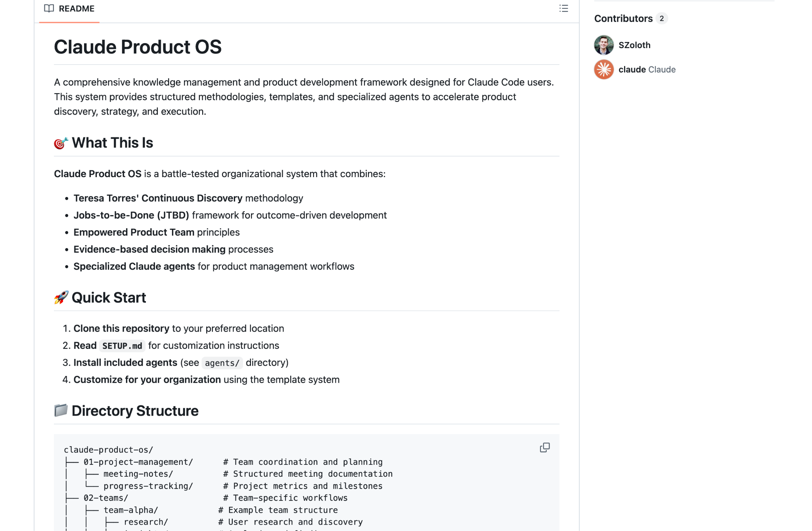Copy the directory structure code block
The image size is (812, 531).
[545, 447]
